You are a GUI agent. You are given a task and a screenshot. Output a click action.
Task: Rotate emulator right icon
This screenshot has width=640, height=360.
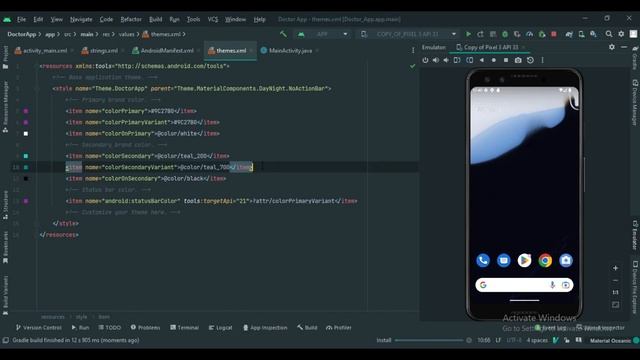coord(470,60)
